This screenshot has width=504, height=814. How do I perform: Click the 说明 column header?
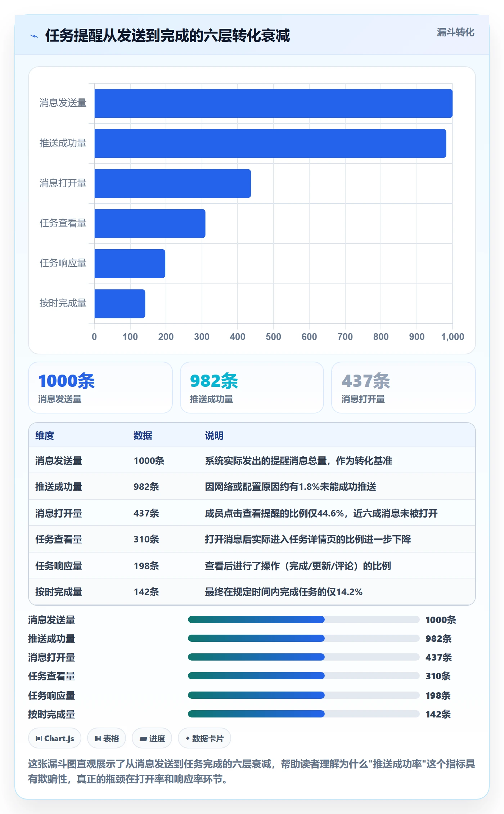click(214, 435)
